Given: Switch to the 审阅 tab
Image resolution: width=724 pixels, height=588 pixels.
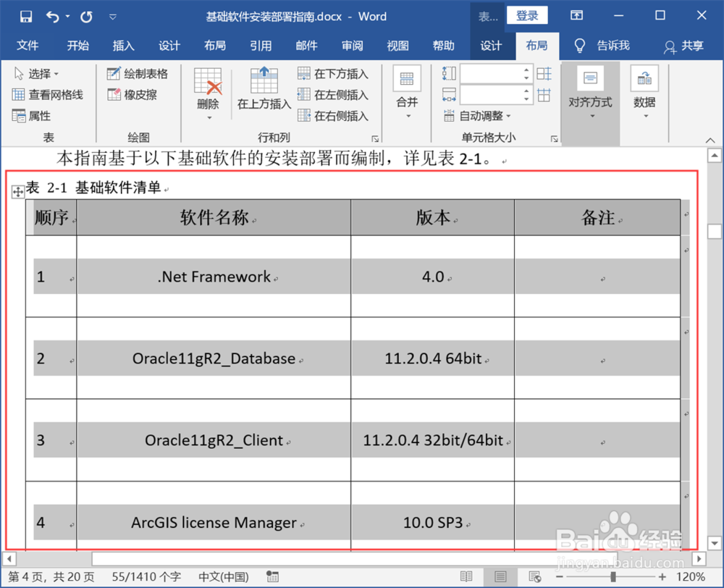Looking at the screenshot, I should (x=353, y=46).
